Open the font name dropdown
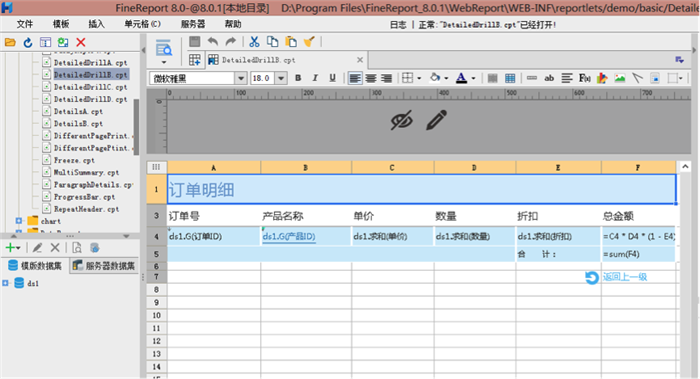 coord(241,79)
